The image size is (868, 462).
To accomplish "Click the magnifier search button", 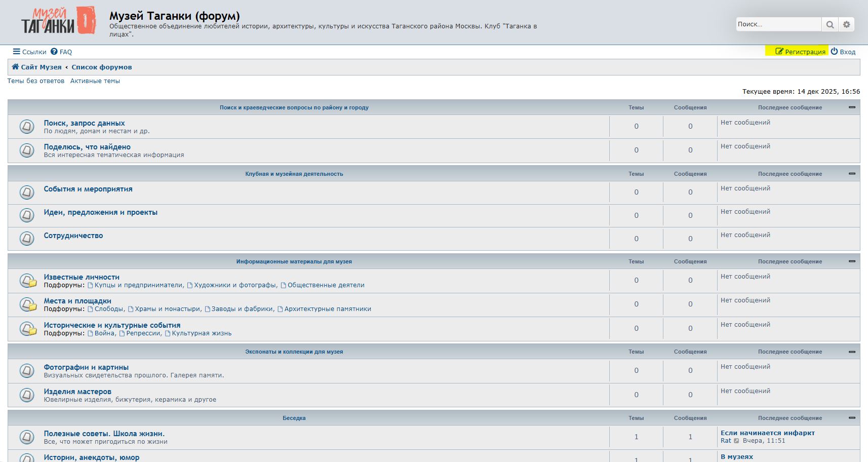I will click(830, 24).
